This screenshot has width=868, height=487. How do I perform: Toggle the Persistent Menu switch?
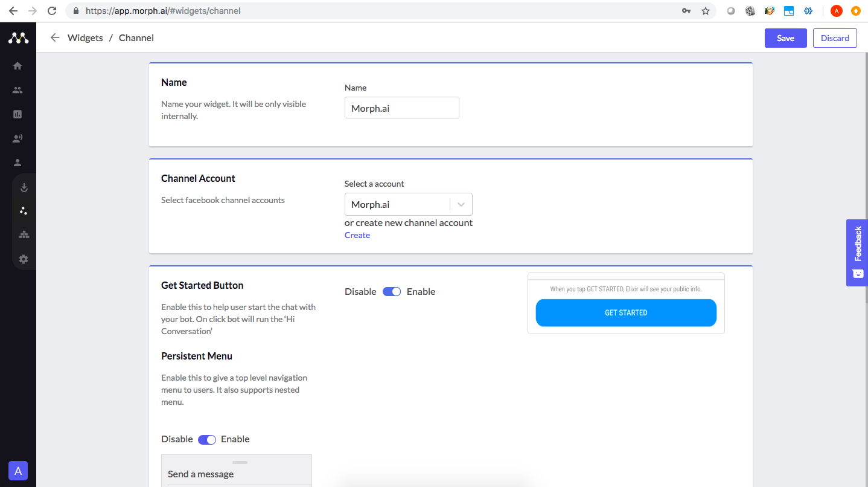click(x=207, y=440)
